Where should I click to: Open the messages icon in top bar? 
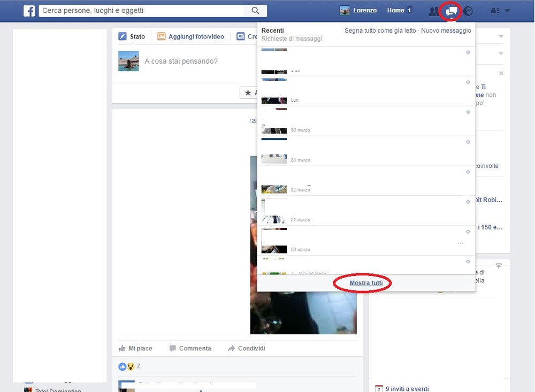point(452,11)
